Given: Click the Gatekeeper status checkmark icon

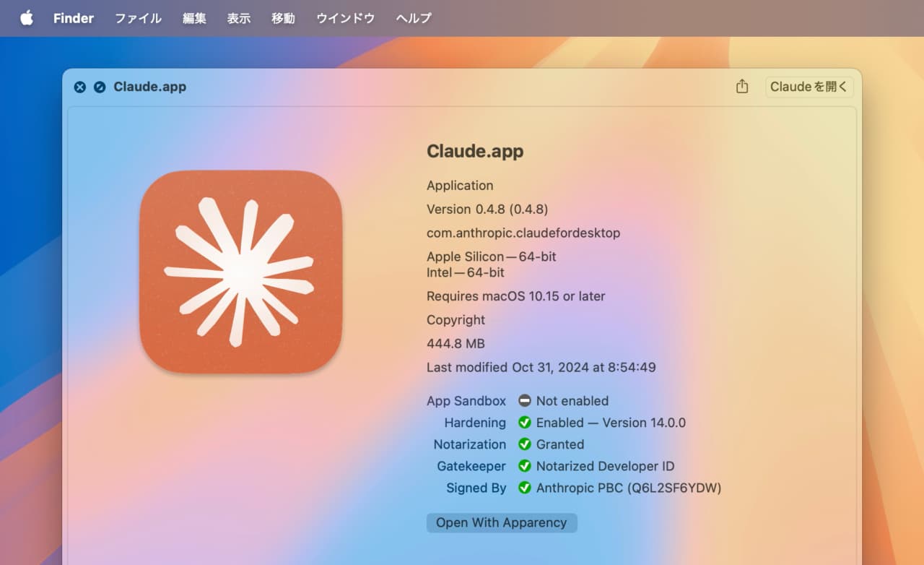Looking at the screenshot, I should coord(524,466).
